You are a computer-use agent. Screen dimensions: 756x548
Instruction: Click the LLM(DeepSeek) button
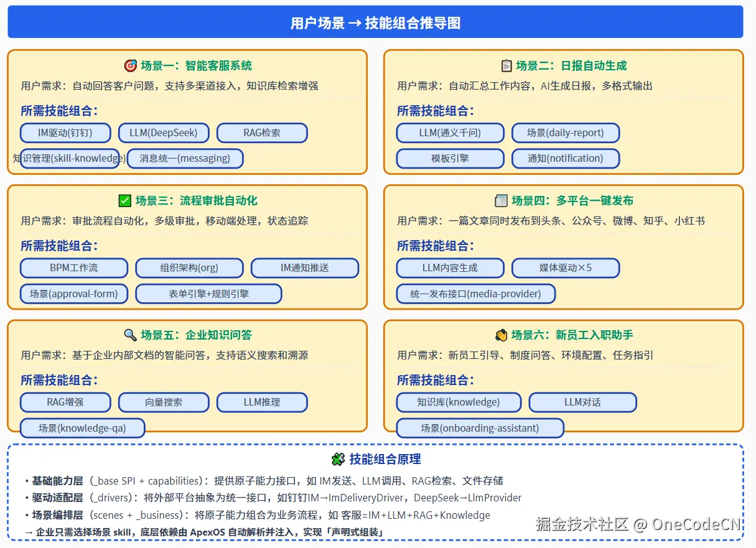coord(164,132)
